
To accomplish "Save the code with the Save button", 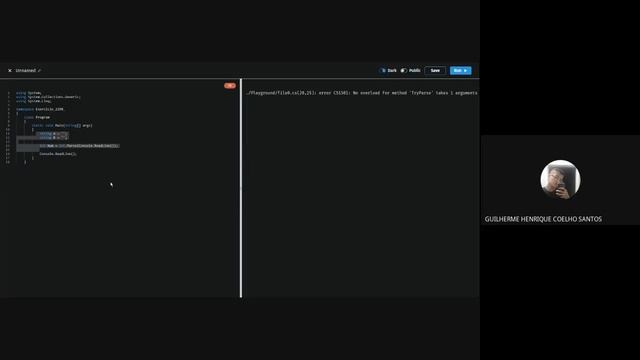I will point(435,71).
